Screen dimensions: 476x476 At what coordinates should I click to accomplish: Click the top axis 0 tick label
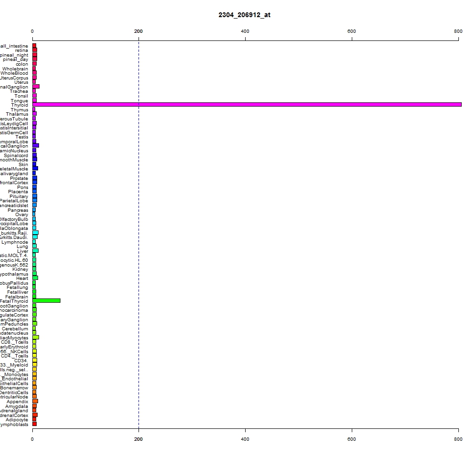32,31
